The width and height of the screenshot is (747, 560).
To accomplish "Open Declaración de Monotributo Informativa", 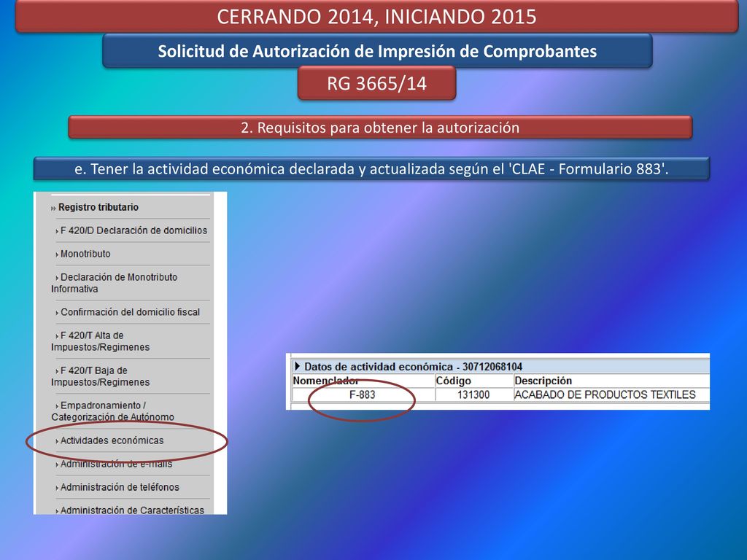I will pos(115,283).
